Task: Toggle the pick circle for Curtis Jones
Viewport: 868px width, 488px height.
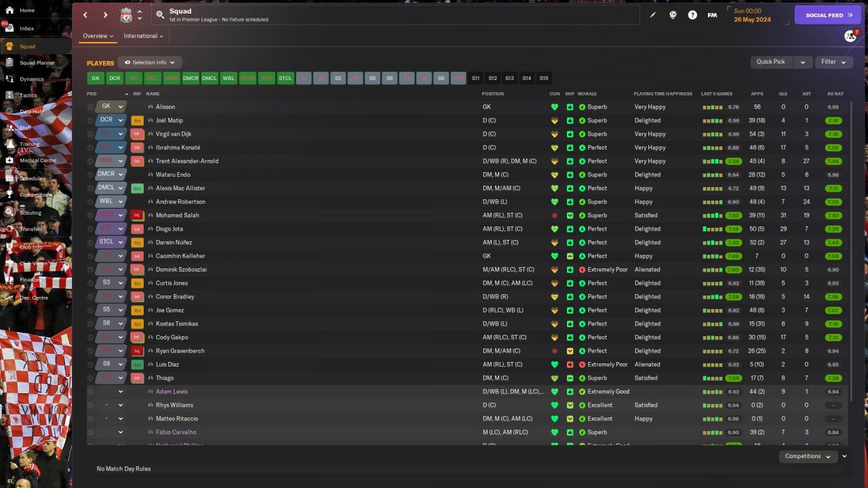Action: [90, 283]
